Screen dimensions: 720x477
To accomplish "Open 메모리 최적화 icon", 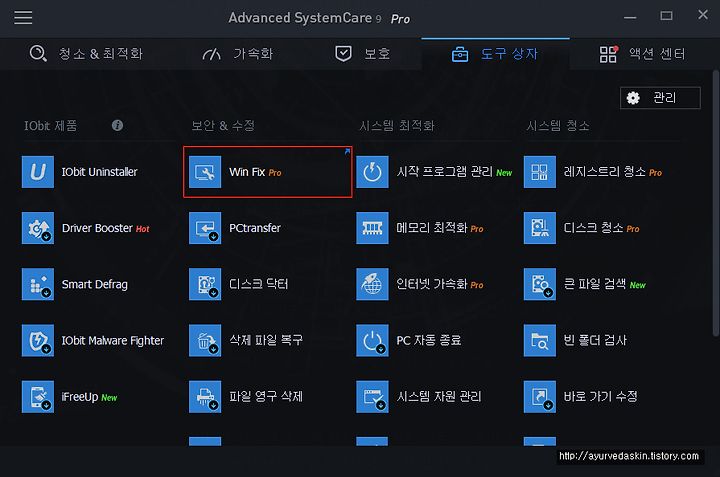I will (x=372, y=228).
